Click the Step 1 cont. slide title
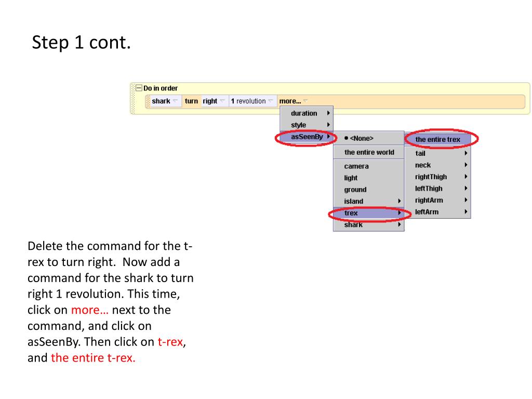Viewport: 532px width, 399px height. pos(81,43)
